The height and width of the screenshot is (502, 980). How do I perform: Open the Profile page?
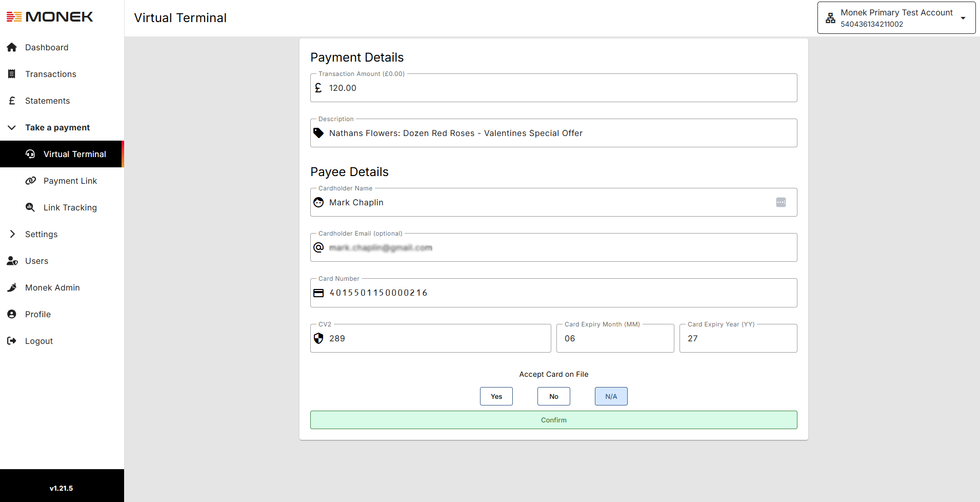pos(62,314)
